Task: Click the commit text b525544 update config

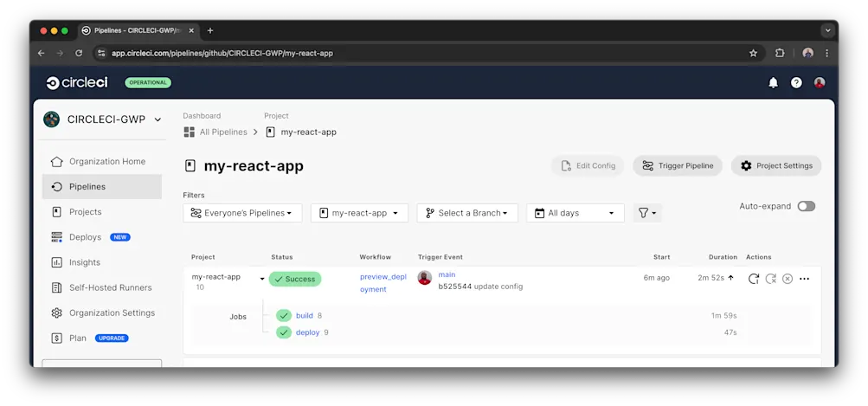Action: pos(480,287)
